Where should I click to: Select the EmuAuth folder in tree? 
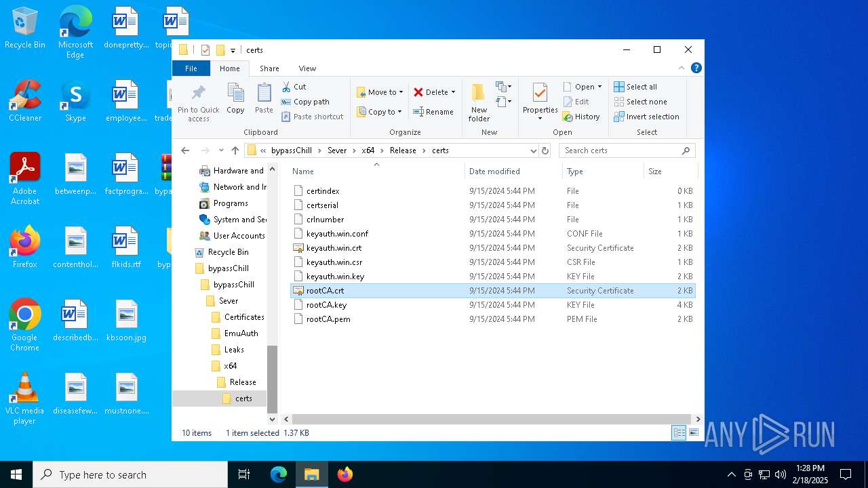point(235,333)
